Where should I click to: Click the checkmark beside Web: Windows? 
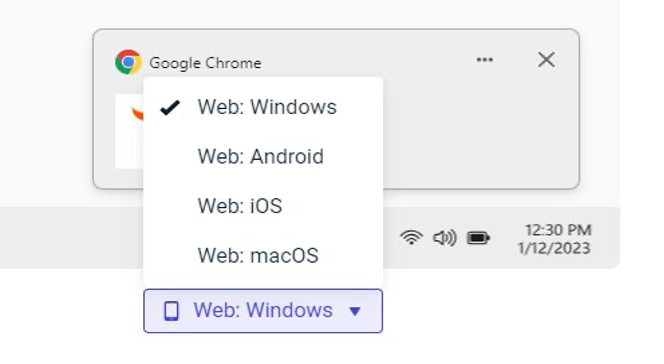(x=170, y=108)
